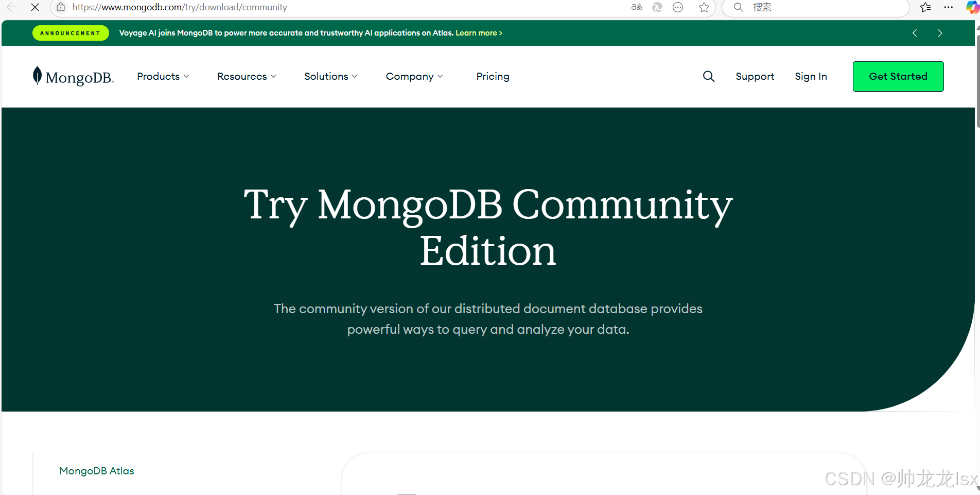Click the community version description paragraph
980x495 pixels.
pyautogui.click(x=488, y=319)
